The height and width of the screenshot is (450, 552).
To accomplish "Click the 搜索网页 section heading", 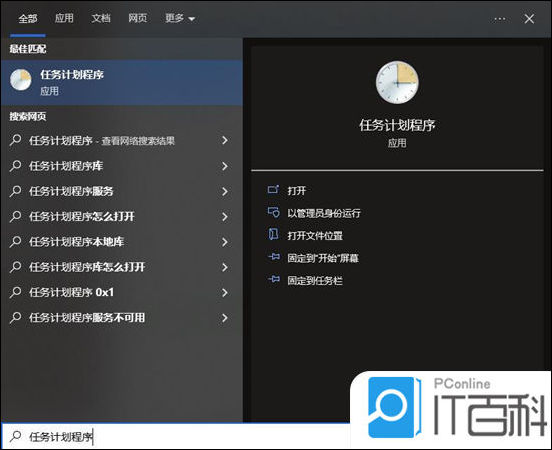I will (28, 116).
